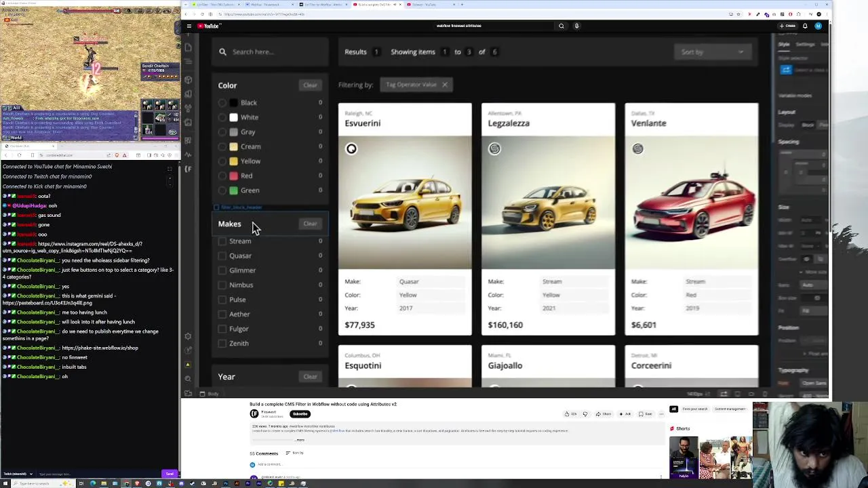Screen dimensions: 868x488
Task: Click the YouTube Create button
Action: [x=787, y=26]
